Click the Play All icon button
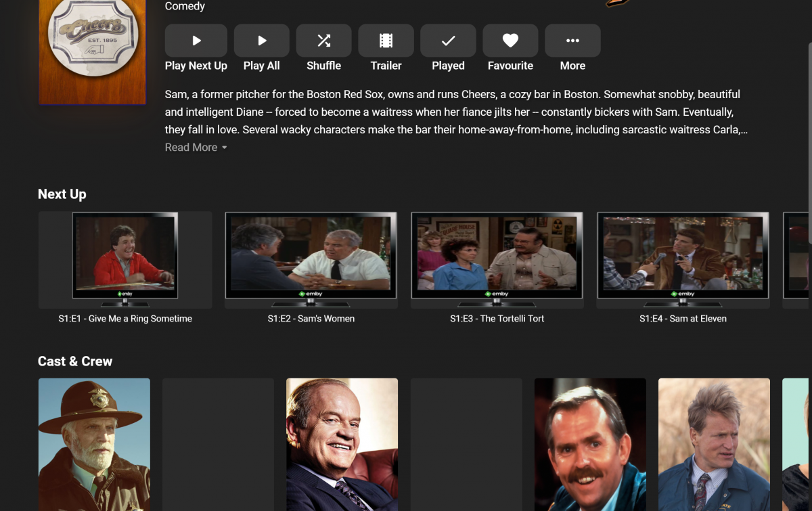Viewport: 812px width, 511px height. (262, 41)
